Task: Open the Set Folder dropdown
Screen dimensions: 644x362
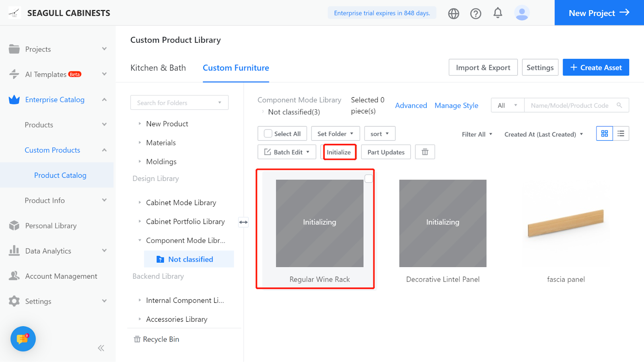Action: point(335,134)
